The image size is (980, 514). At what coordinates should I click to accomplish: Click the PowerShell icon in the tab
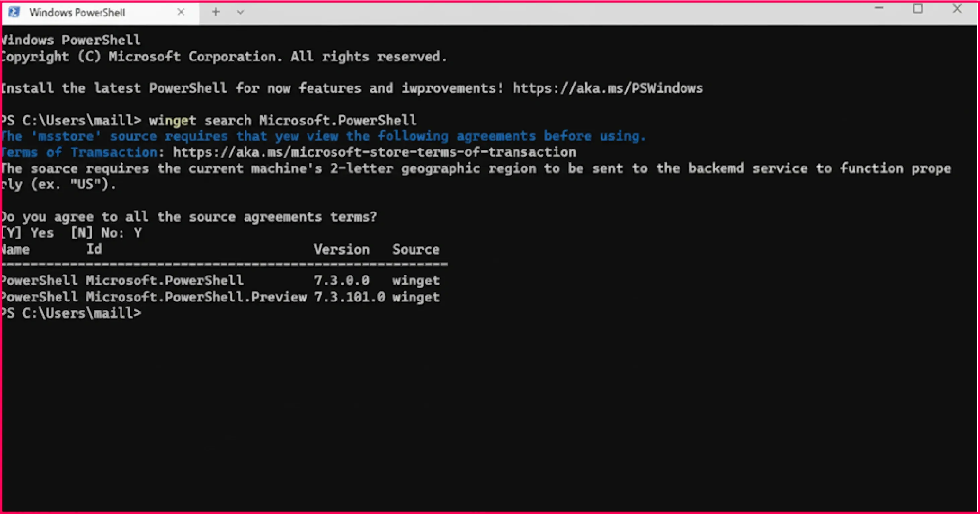[14, 12]
